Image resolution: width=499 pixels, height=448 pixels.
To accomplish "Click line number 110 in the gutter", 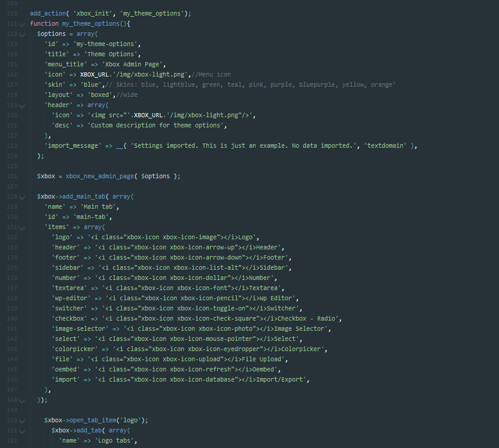I will [x=12, y=13].
